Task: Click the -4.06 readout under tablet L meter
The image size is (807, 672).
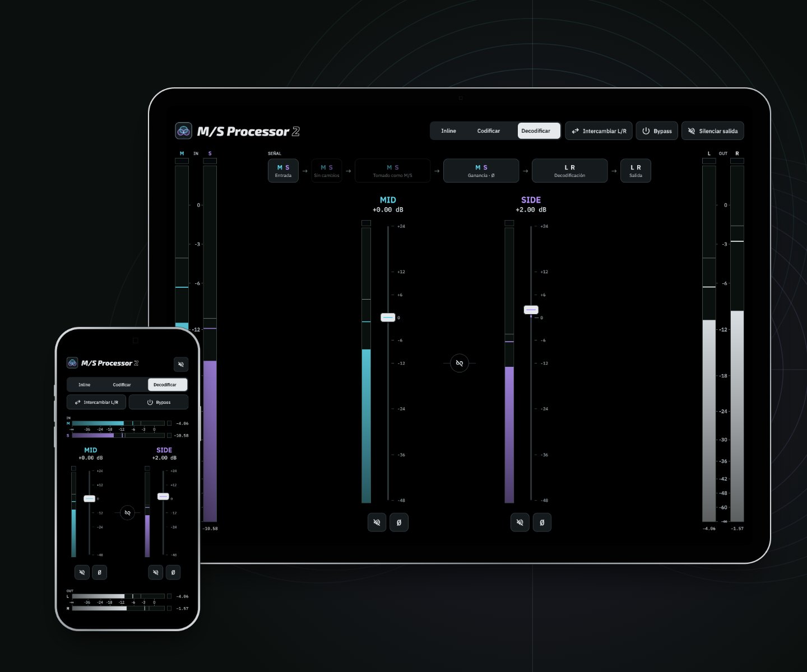Action: 709,529
